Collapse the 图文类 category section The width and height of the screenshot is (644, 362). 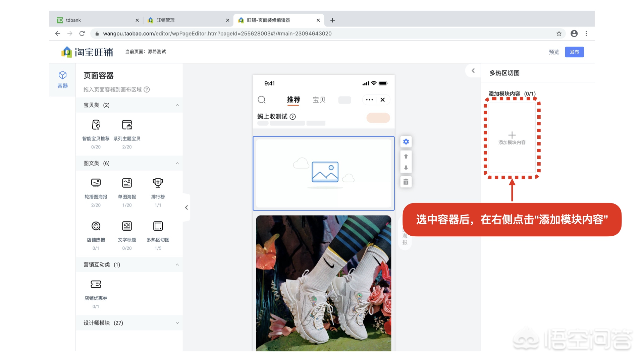(x=177, y=163)
